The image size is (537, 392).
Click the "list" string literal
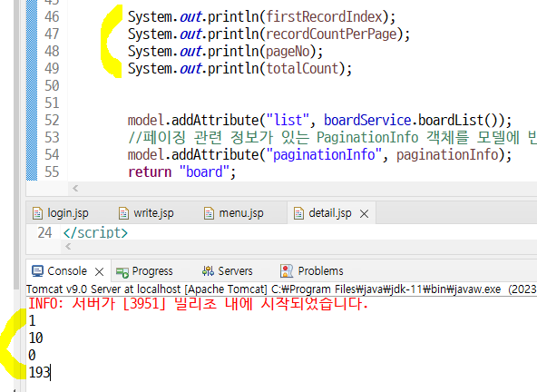point(288,121)
